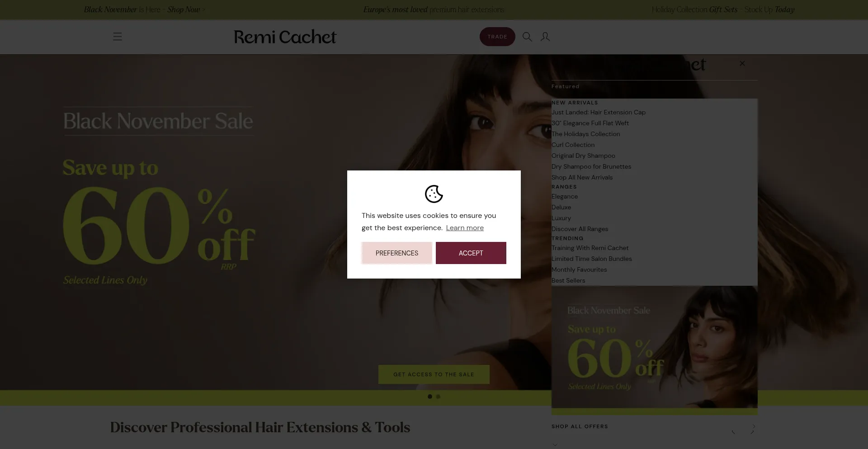Accept cookies in the dialog

click(x=471, y=253)
